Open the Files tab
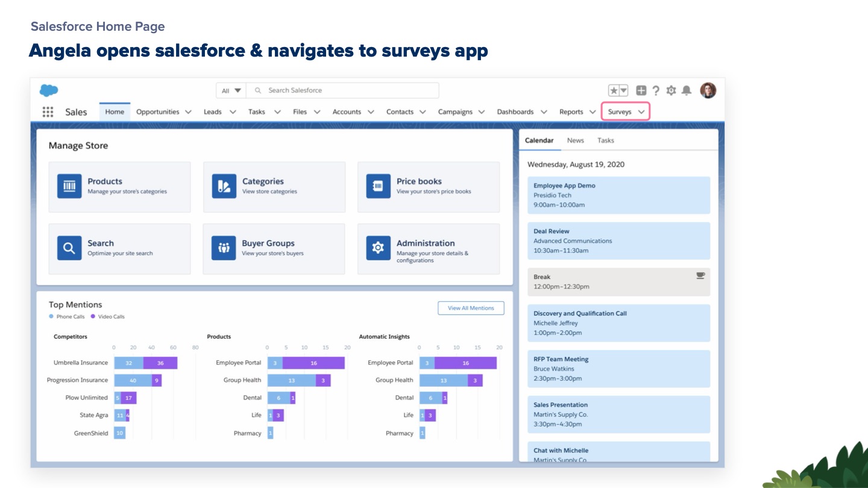 [x=300, y=112]
